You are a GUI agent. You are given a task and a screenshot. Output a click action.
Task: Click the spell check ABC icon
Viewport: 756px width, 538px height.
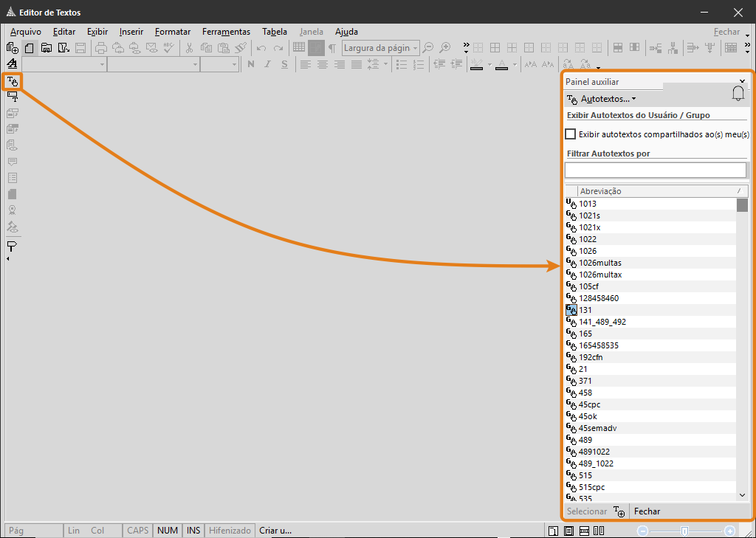(169, 48)
